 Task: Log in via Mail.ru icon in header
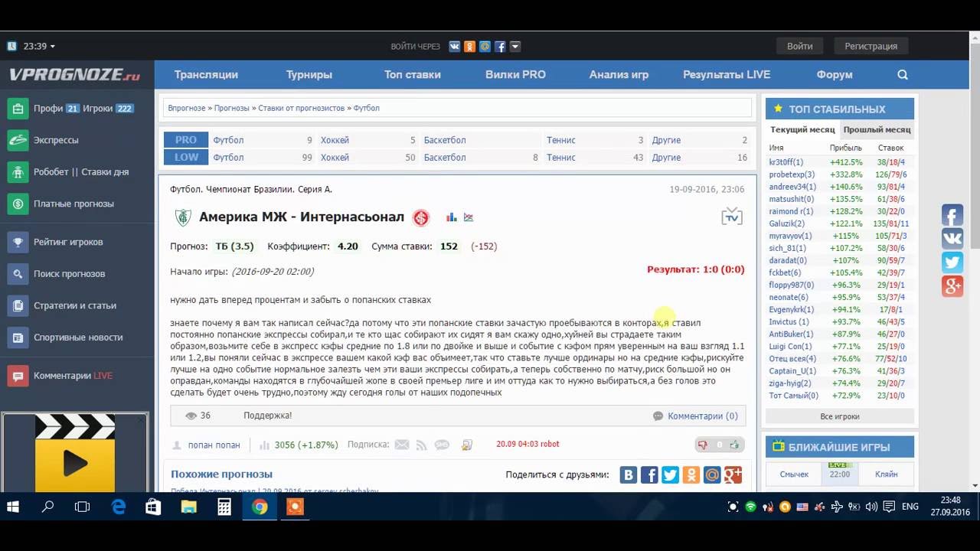coord(485,47)
